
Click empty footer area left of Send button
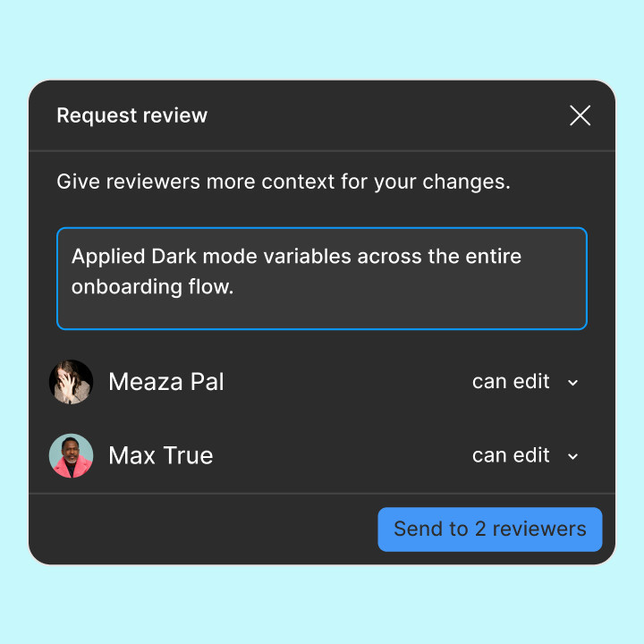(203, 529)
